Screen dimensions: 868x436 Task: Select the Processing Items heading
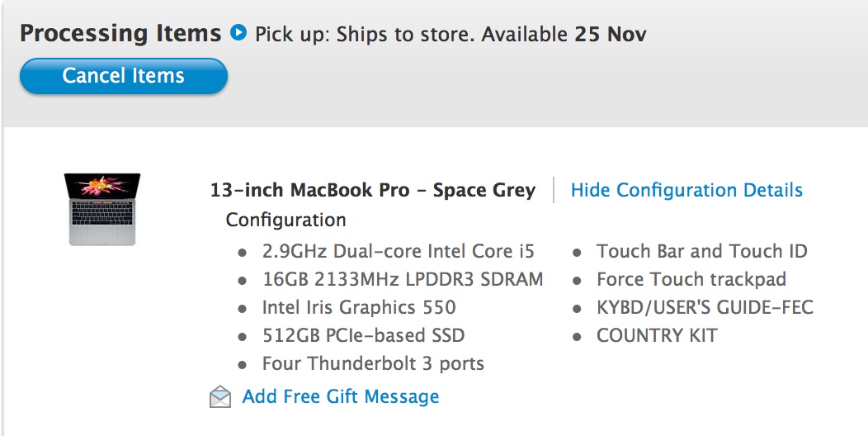coord(120,33)
